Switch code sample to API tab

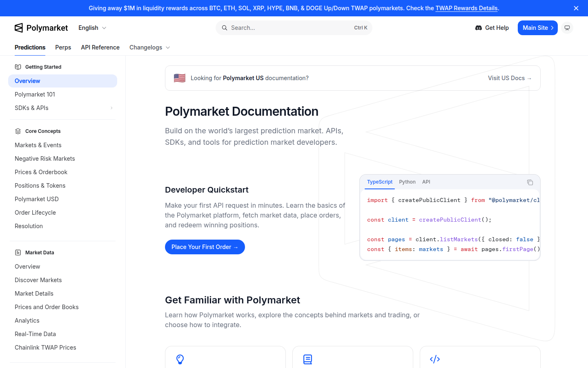click(426, 182)
